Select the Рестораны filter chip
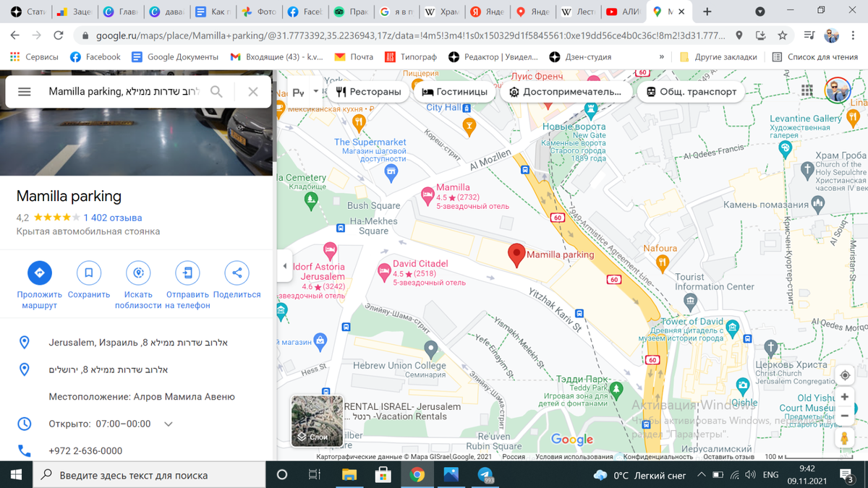The image size is (868, 488). 368,92
